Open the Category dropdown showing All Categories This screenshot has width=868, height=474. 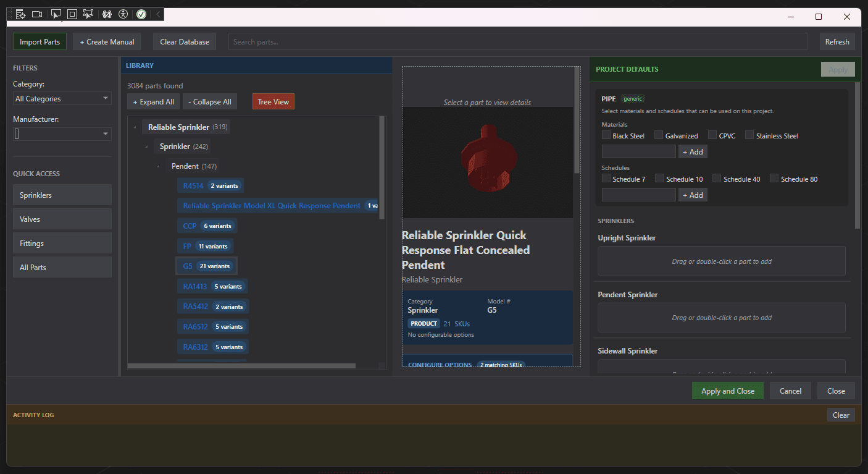point(62,98)
